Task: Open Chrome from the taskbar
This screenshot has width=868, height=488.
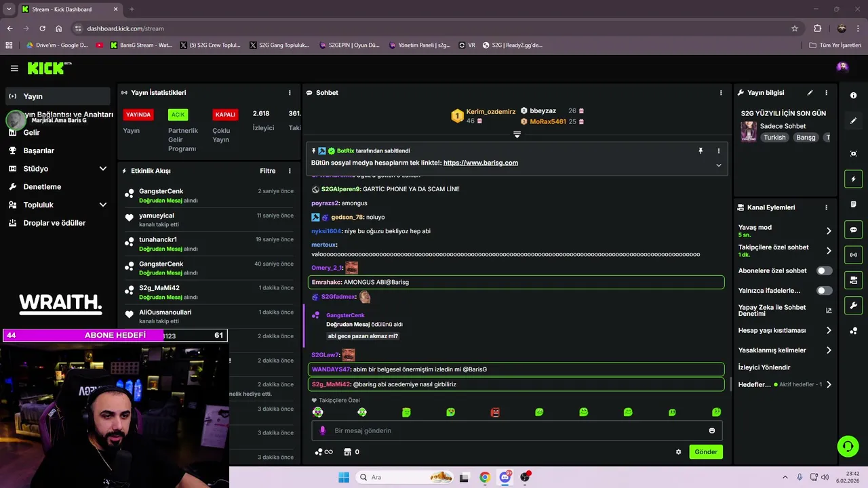Action: pyautogui.click(x=484, y=477)
